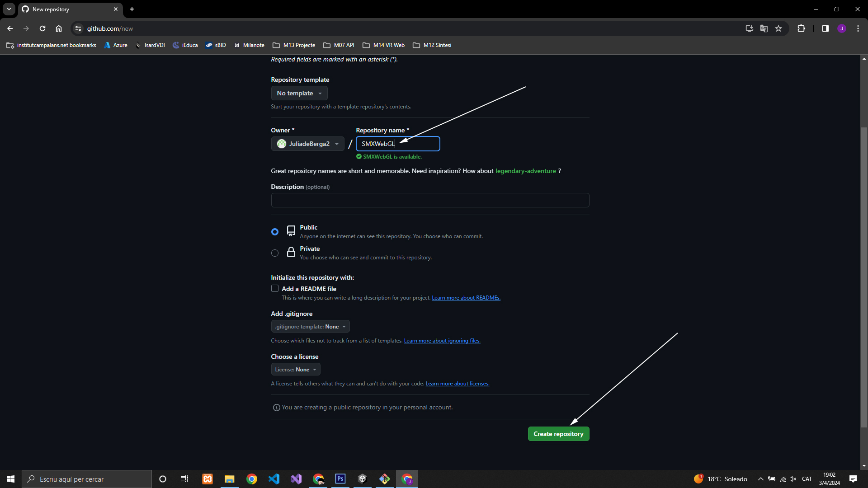This screenshot has width=868, height=488.
Task: Open the Extensions puzzle icon
Action: 801,28
